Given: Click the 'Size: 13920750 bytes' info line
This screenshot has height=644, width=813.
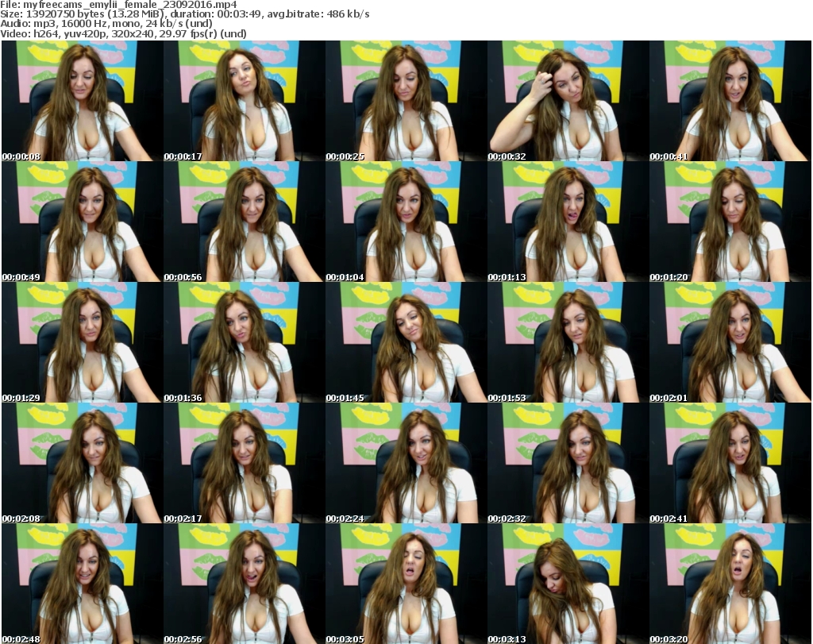Looking at the screenshot, I should (x=185, y=14).
